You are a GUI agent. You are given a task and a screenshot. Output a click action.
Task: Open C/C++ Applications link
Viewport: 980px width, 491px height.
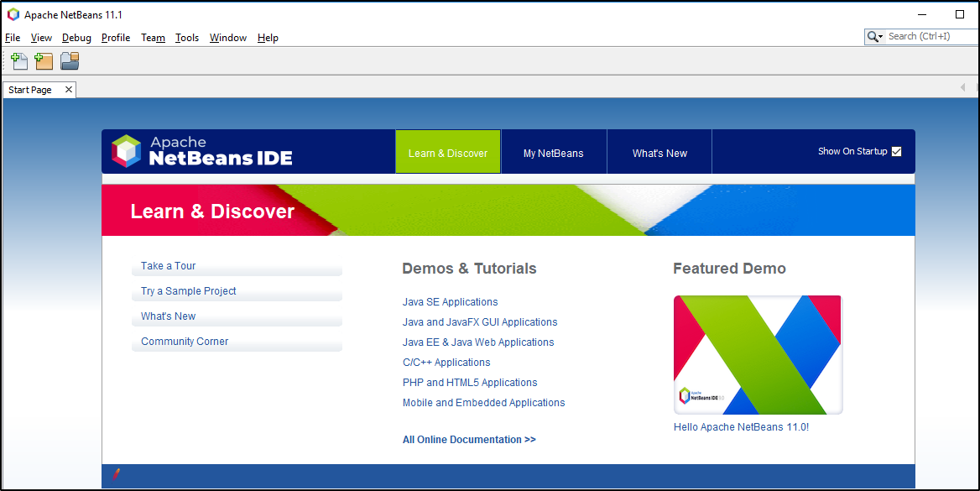pyautogui.click(x=446, y=362)
